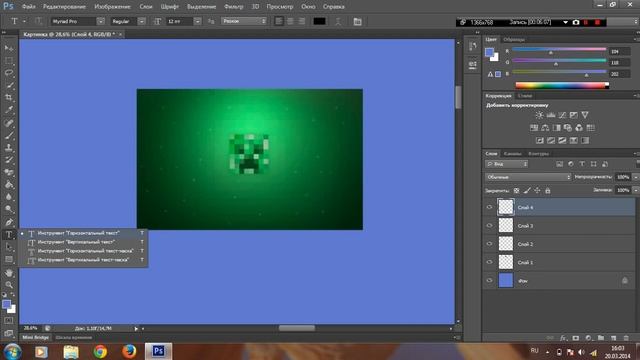Toggle lock position icon
This screenshot has height=360, width=640.
(537, 191)
